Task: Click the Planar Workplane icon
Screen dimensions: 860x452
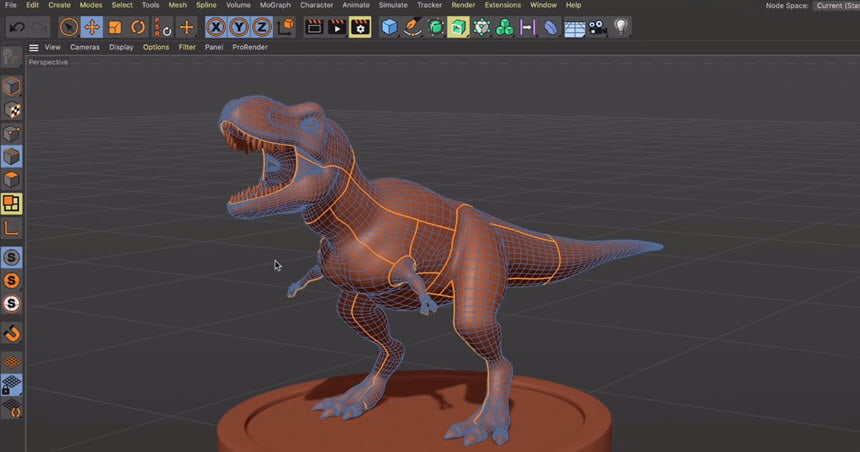Action: [x=12, y=409]
